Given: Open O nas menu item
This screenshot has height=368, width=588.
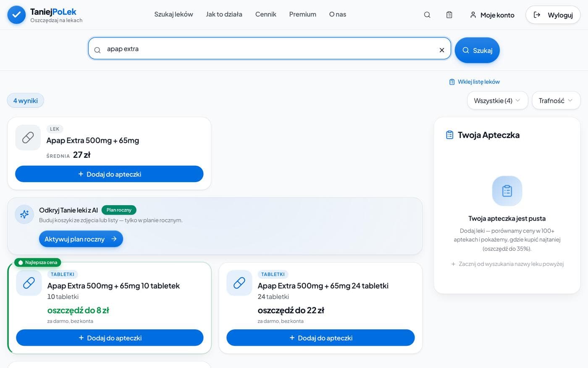Looking at the screenshot, I should pos(338,14).
